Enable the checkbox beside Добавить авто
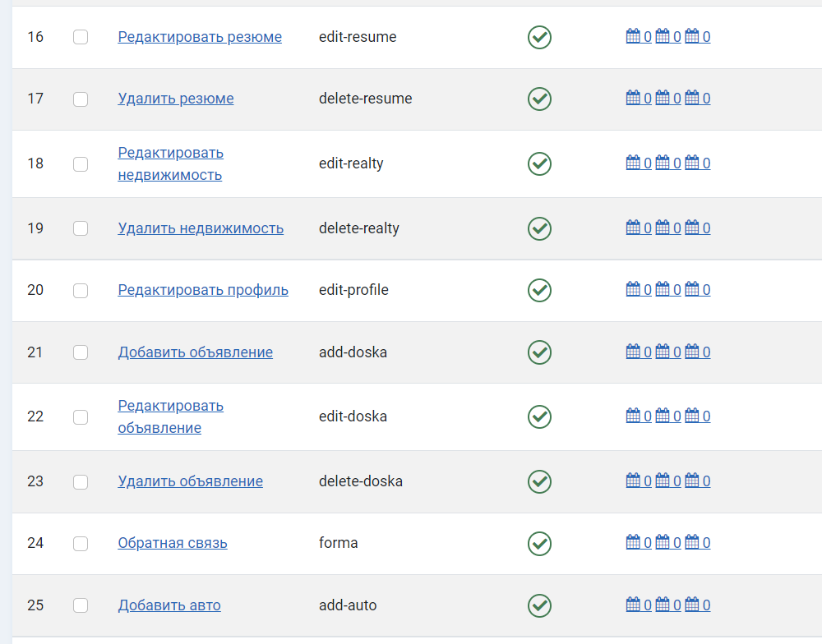The image size is (822, 644). (x=81, y=605)
